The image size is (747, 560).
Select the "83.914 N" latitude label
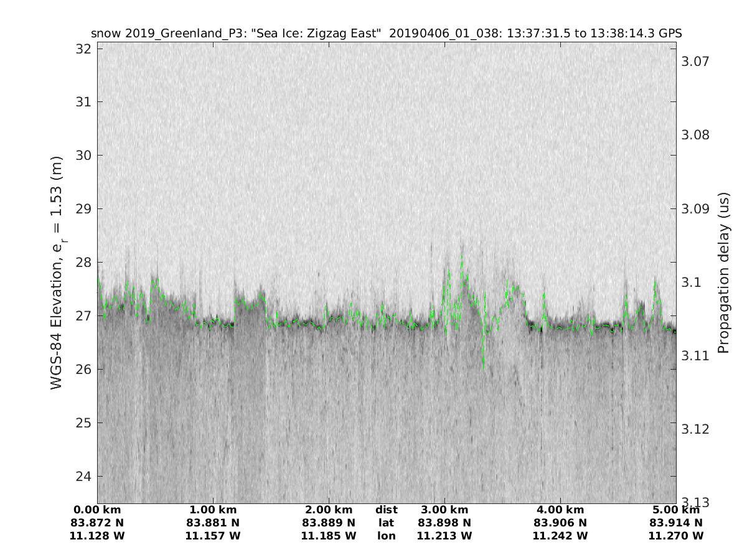(676, 523)
